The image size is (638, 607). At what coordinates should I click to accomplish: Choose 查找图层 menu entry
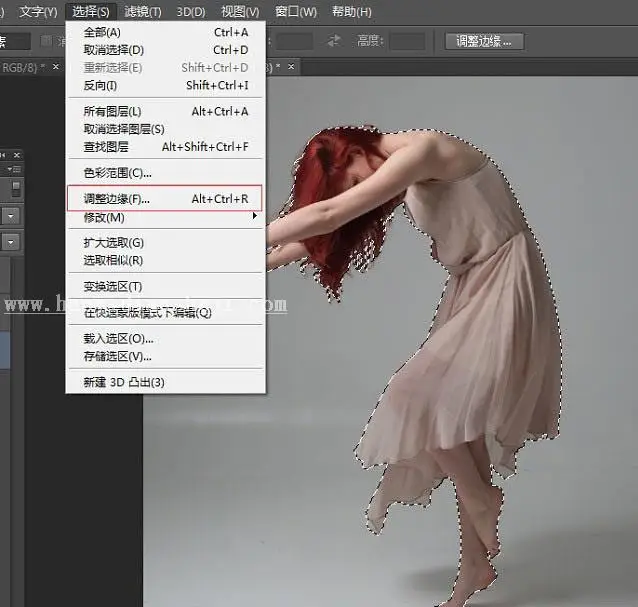coord(166,146)
